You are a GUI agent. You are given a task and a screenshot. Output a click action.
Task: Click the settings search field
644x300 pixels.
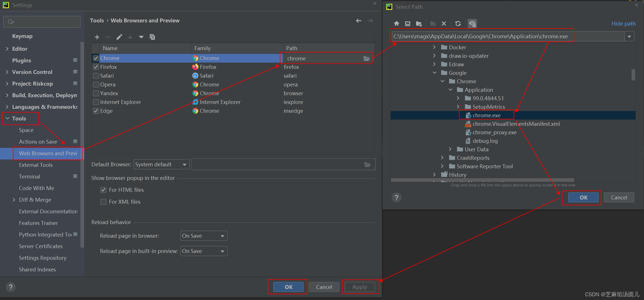[x=42, y=22]
